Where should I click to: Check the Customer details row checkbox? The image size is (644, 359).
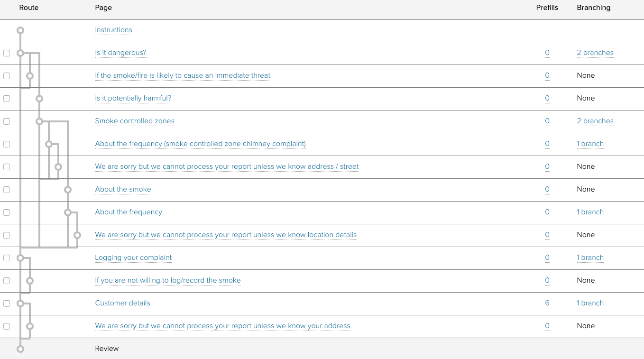coord(7,304)
